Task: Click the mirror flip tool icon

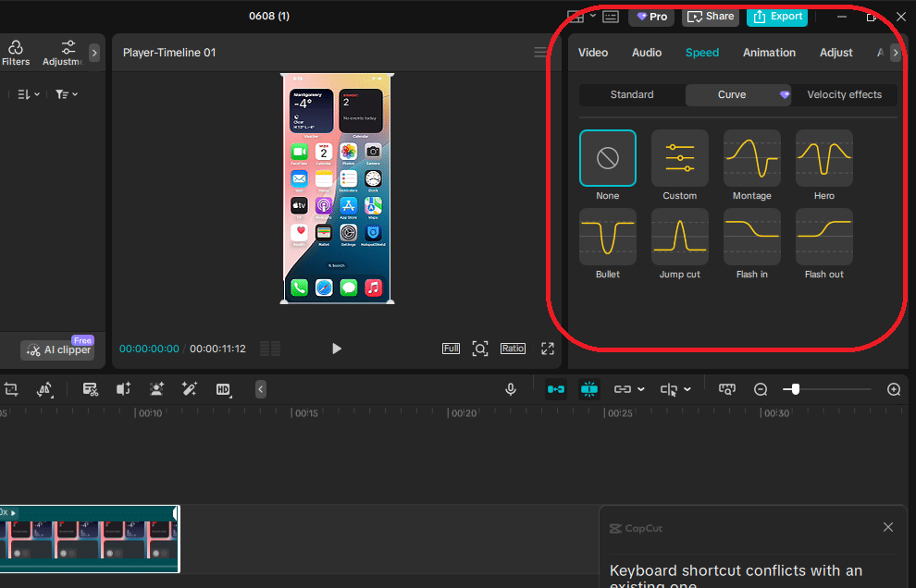Action: (x=45, y=389)
